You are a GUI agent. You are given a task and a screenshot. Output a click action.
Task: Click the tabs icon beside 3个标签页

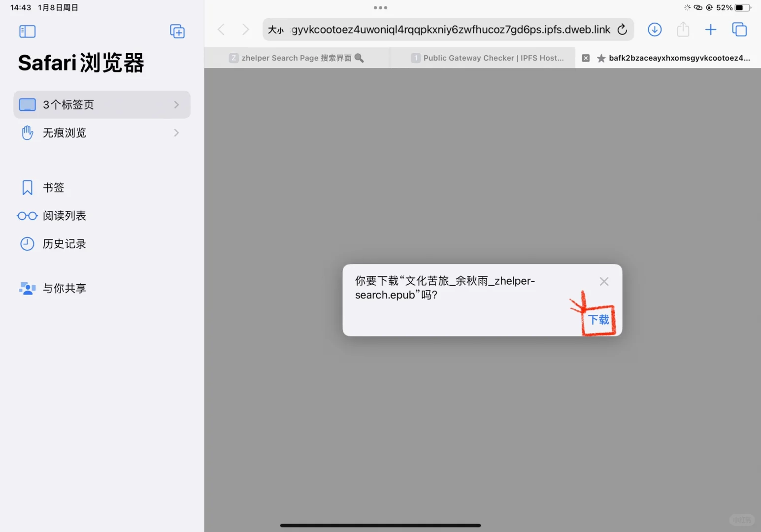click(x=27, y=104)
